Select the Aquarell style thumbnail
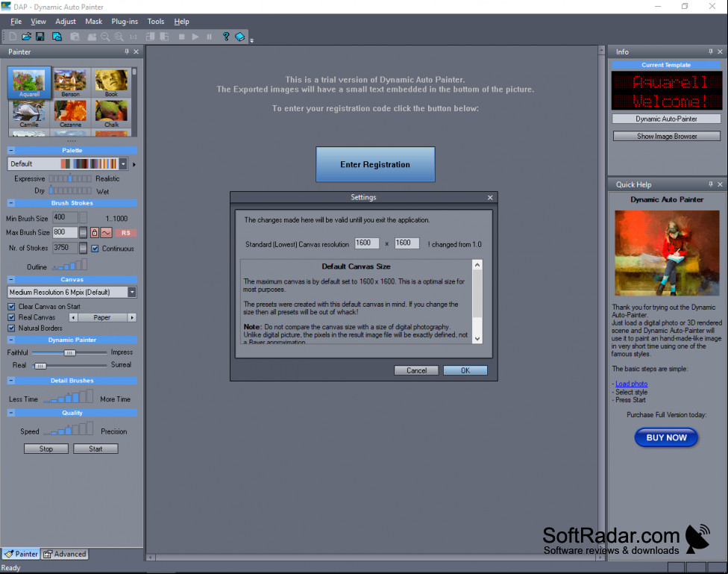This screenshot has width=728, height=574. (x=29, y=83)
